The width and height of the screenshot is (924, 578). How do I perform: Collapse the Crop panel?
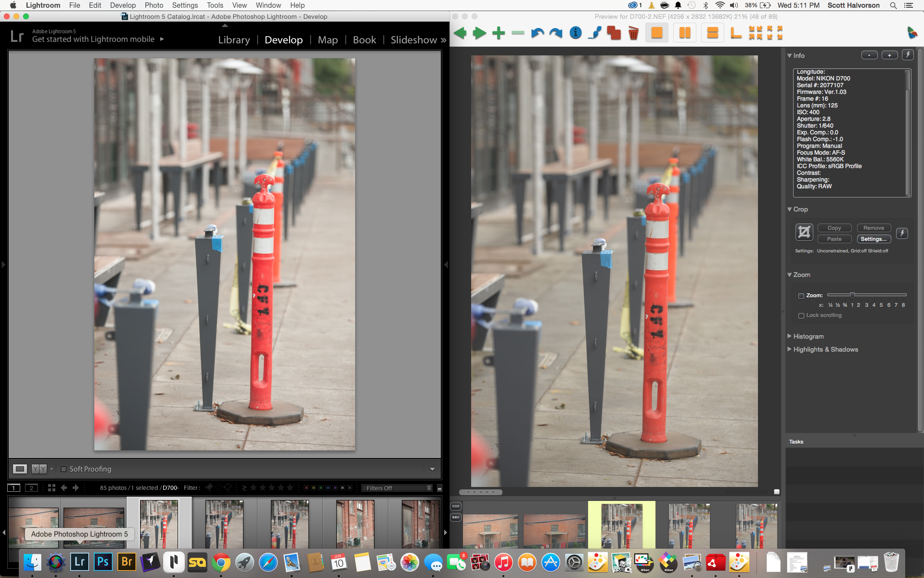click(790, 209)
